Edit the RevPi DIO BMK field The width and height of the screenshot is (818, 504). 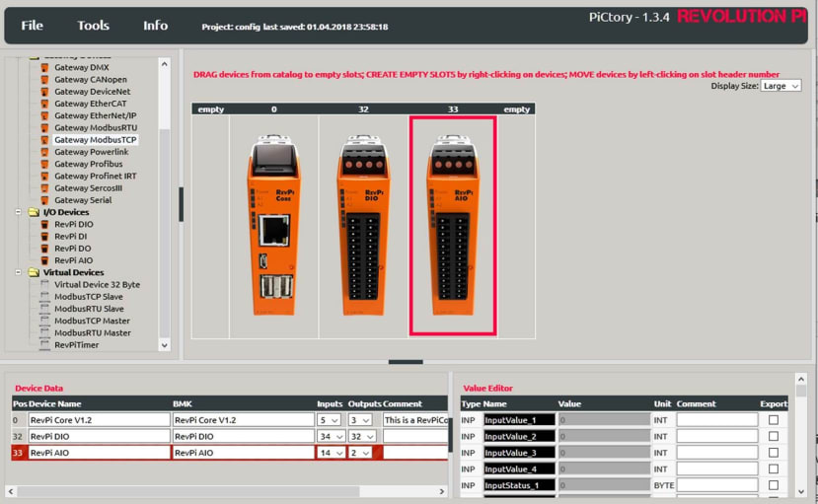point(243,436)
